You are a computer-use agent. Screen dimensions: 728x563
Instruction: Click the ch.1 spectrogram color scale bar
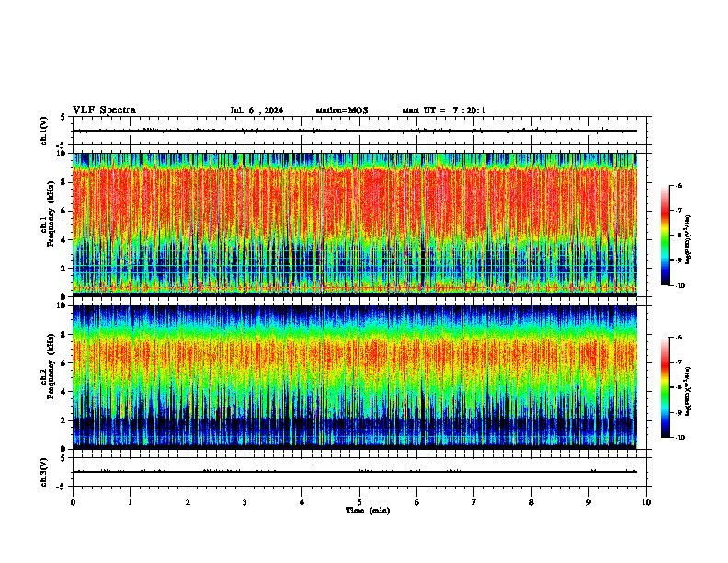[665, 236]
